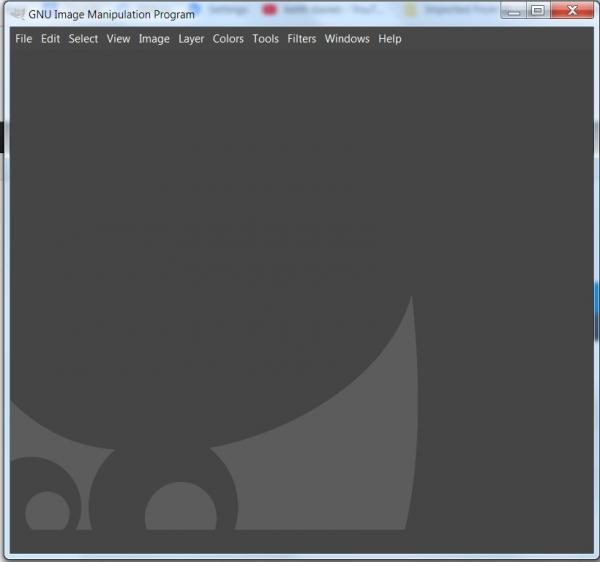Click Wilber's small left eye watermark
Image resolution: width=600 pixels, height=562 pixels.
(x=47, y=511)
